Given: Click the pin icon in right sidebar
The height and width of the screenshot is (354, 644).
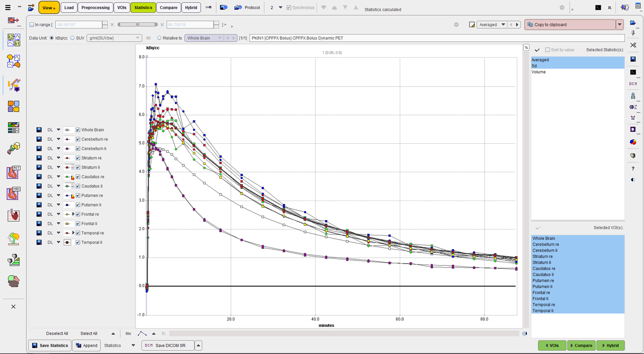Looking at the screenshot, I should [x=633, y=33].
